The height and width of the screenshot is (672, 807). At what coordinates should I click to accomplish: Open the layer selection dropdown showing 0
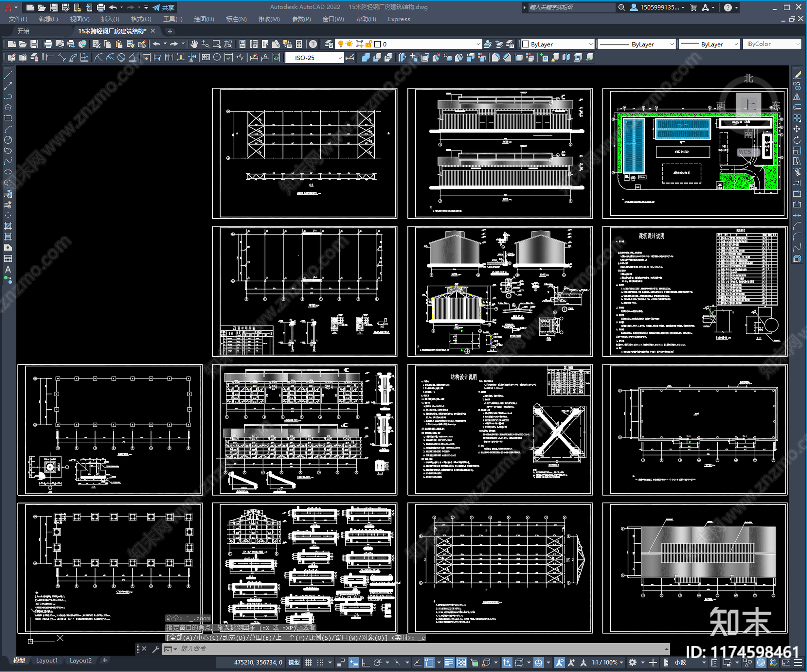[x=410, y=44]
